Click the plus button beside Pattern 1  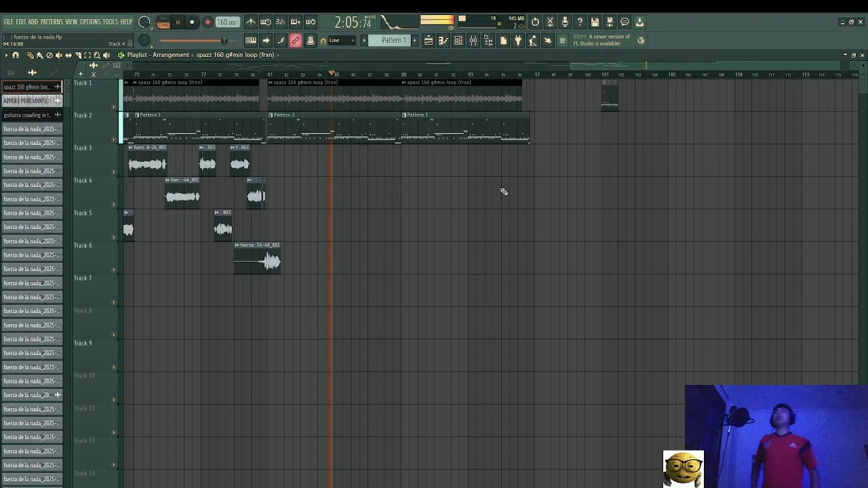(415, 41)
